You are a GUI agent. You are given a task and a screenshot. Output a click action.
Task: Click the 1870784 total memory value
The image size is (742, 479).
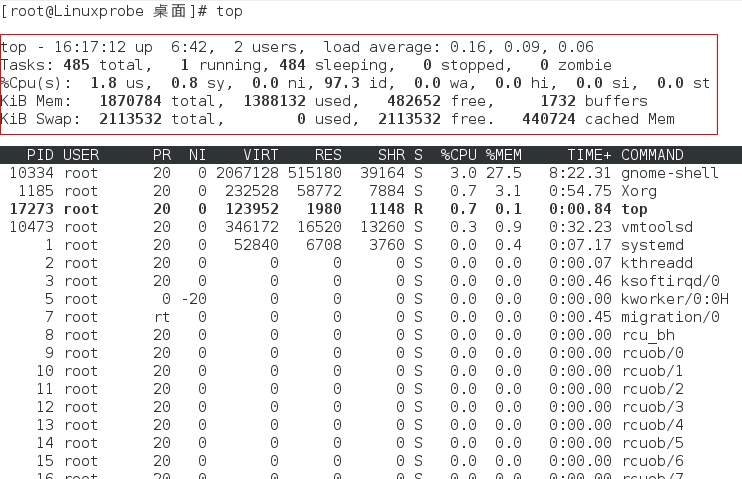[130, 101]
